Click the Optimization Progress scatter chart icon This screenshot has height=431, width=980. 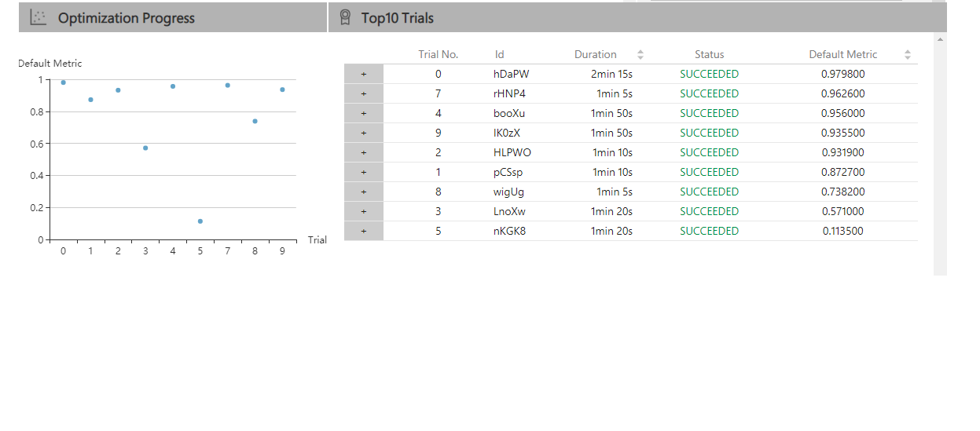click(x=39, y=17)
